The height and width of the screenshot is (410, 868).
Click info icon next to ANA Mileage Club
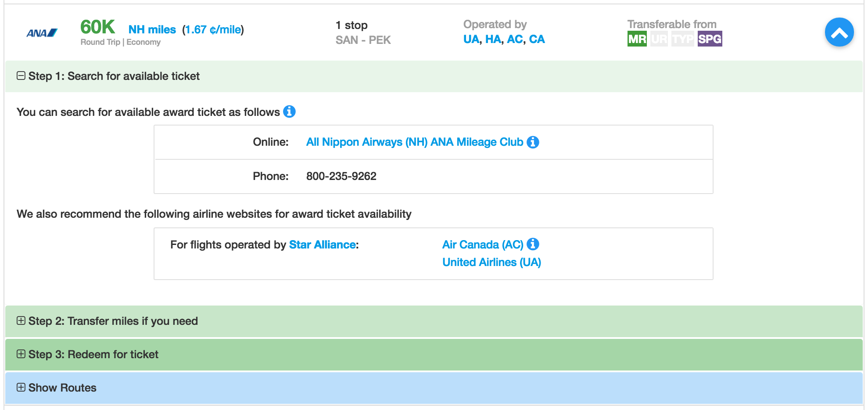pyautogui.click(x=533, y=142)
